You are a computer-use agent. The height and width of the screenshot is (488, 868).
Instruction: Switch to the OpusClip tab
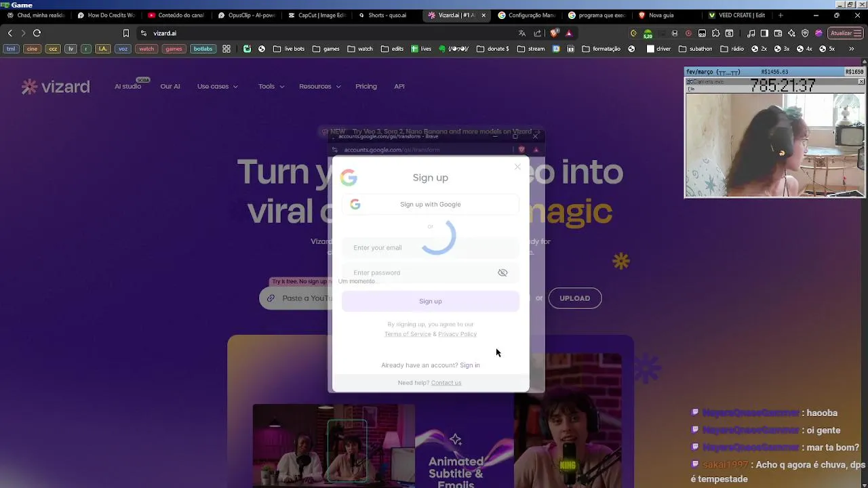tap(248, 15)
